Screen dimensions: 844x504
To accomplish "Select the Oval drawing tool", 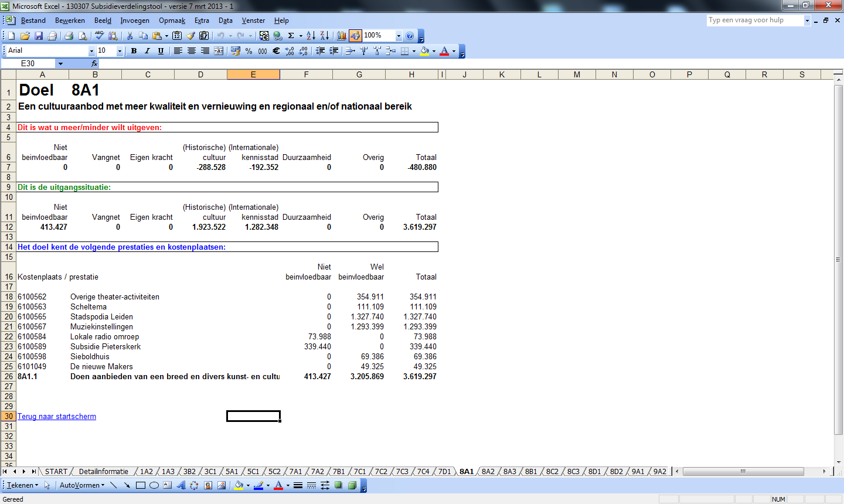I will [x=154, y=485].
